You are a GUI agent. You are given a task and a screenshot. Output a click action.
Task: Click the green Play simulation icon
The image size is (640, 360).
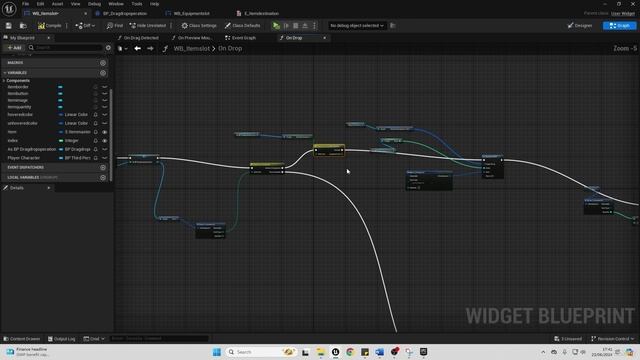[276, 26]
